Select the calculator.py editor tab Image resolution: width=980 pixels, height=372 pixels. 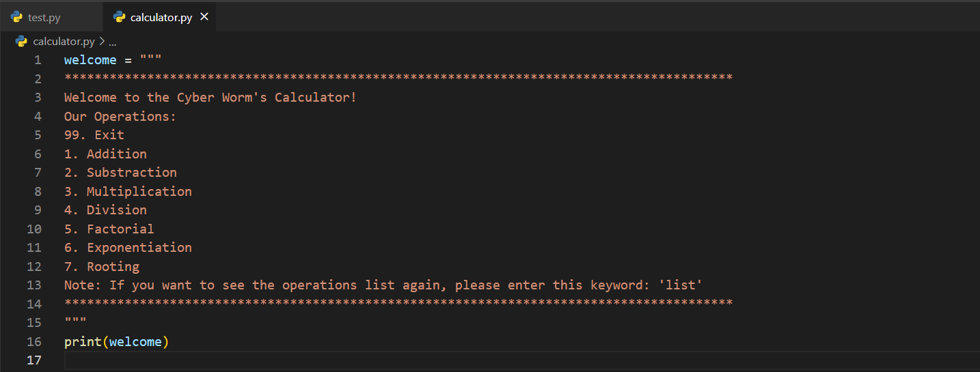[161, 18]
